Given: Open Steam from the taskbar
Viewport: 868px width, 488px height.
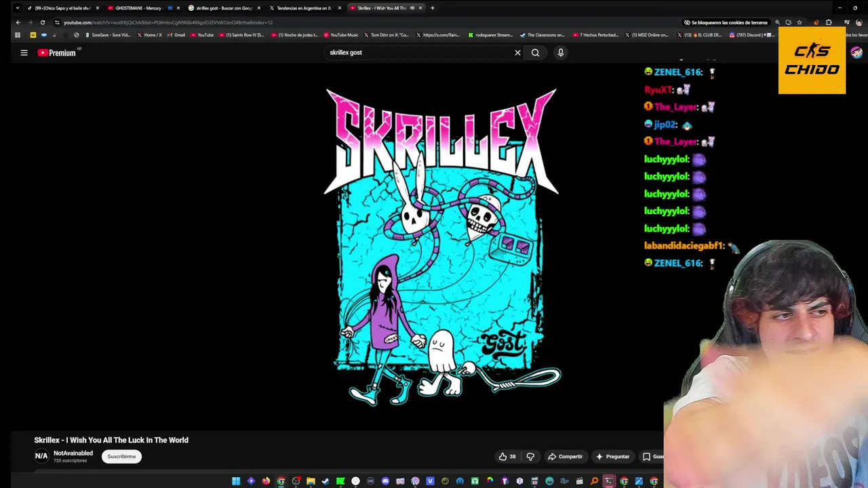Looking at the screenshot, I should [x=325, y=481].
